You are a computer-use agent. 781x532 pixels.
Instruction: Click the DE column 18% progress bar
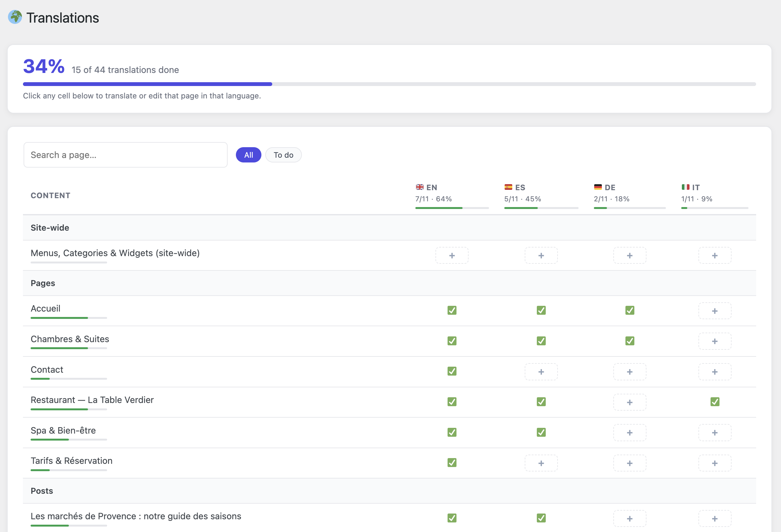point(630,208)
